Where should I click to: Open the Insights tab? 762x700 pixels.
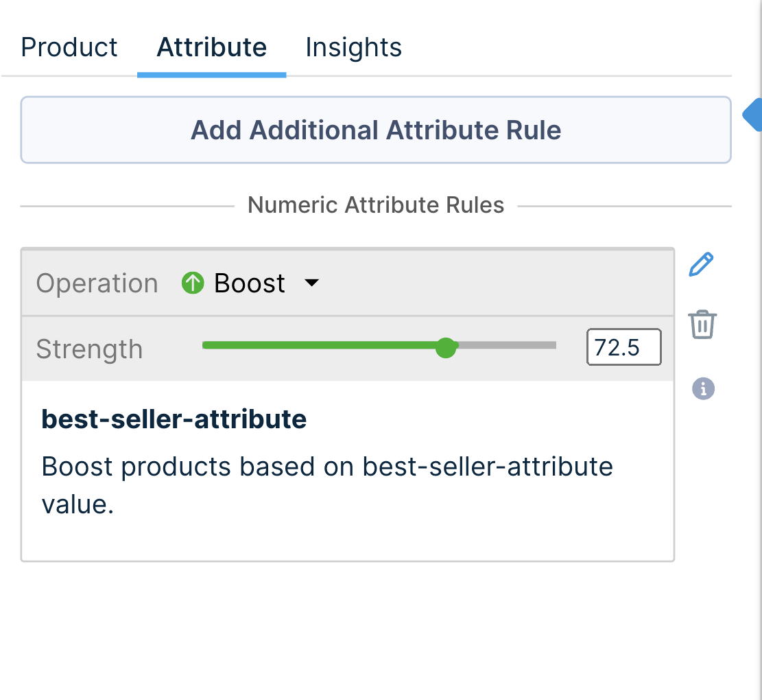[354, 47]
